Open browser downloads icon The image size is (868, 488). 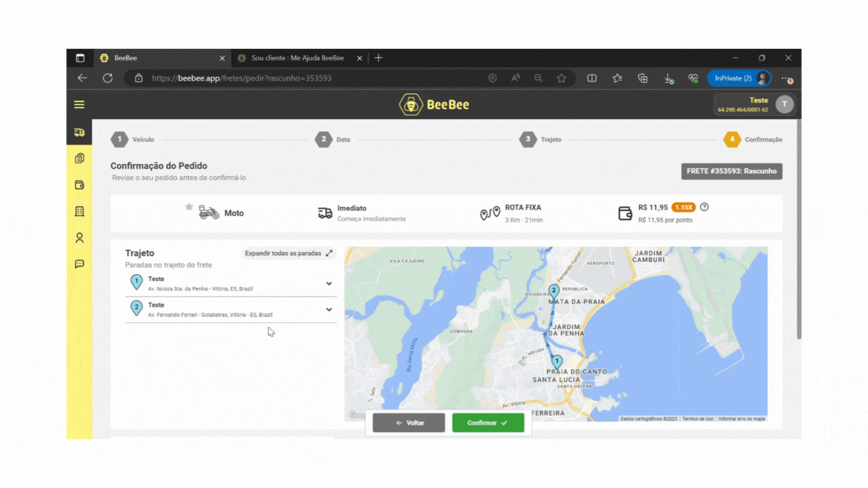pyautogui.click(x=669, y=78)
